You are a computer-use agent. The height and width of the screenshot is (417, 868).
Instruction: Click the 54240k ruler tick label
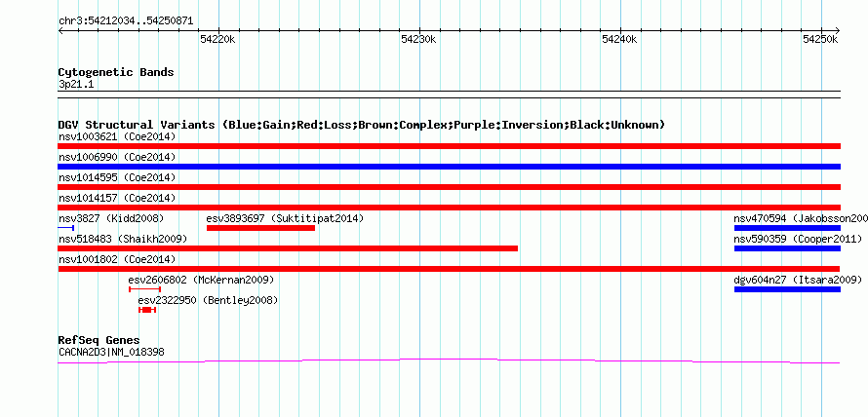pyautogui.click(x=620, y=39)
